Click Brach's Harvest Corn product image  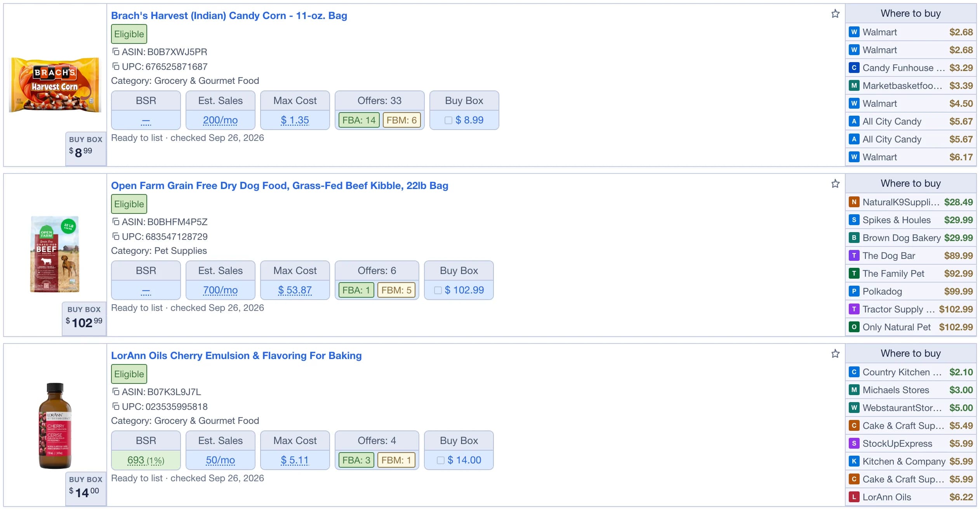click(55, 85)
